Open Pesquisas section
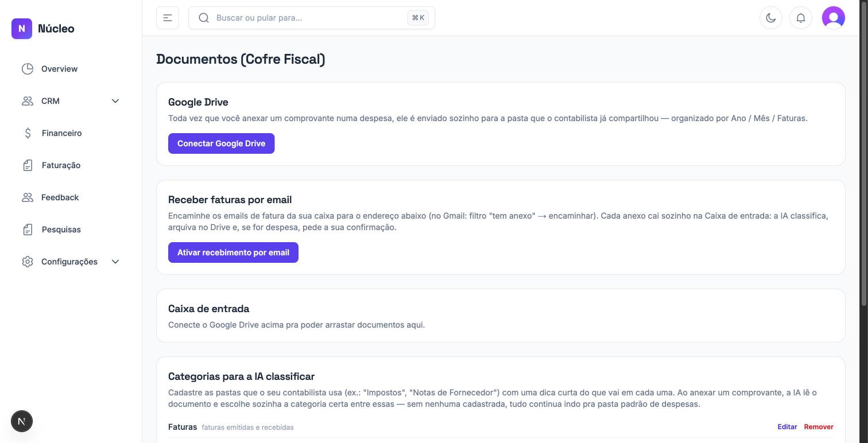Image resolution: width=868 pixels, height=443 pixels. point(71,230)
